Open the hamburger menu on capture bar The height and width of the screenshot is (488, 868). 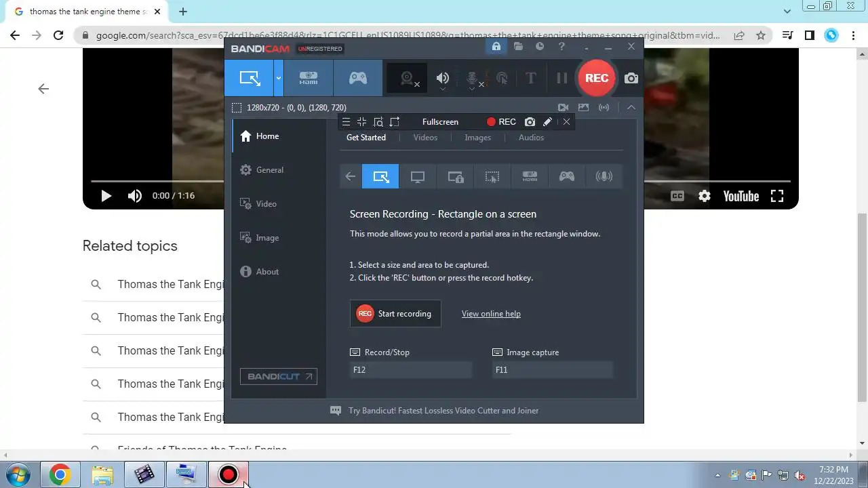[x=346, y=122]
